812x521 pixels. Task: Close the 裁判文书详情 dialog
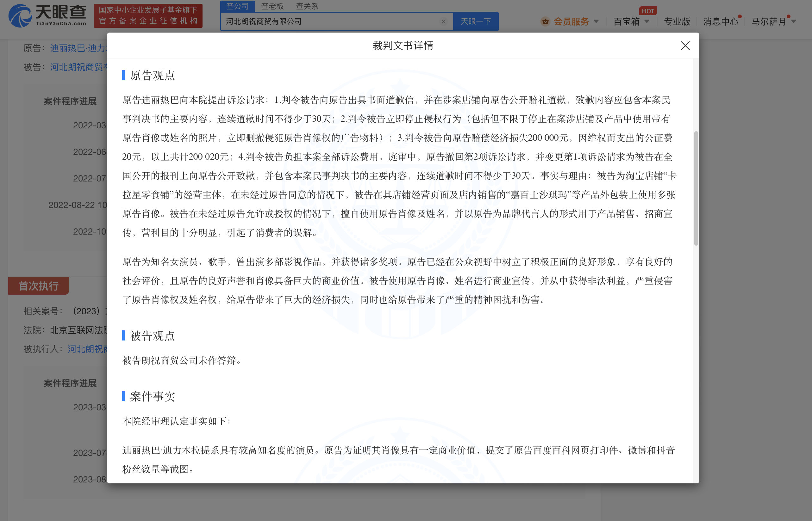pyautogui.click(x=685, y=46)
